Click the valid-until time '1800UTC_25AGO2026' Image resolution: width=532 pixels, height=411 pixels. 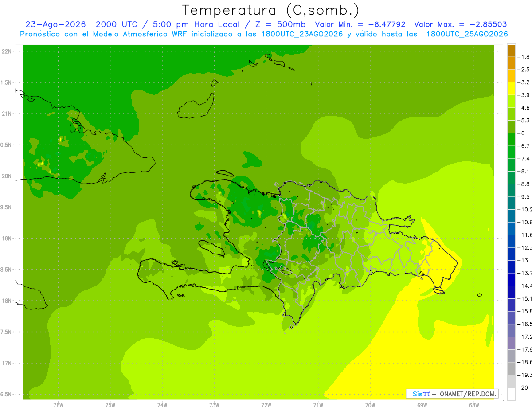[467, 34]
